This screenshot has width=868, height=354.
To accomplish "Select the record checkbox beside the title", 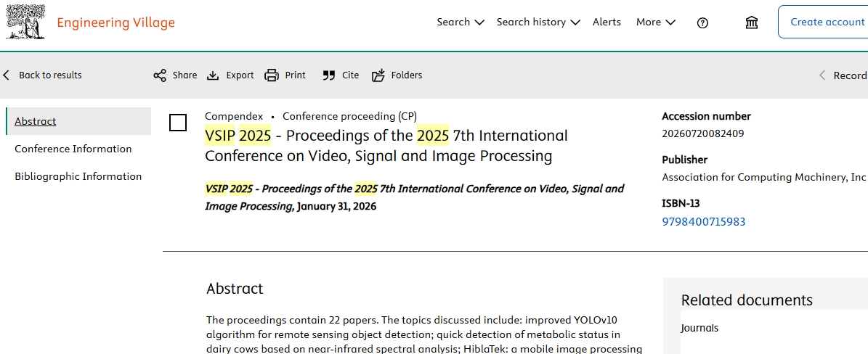I will (x=178, y=123).
